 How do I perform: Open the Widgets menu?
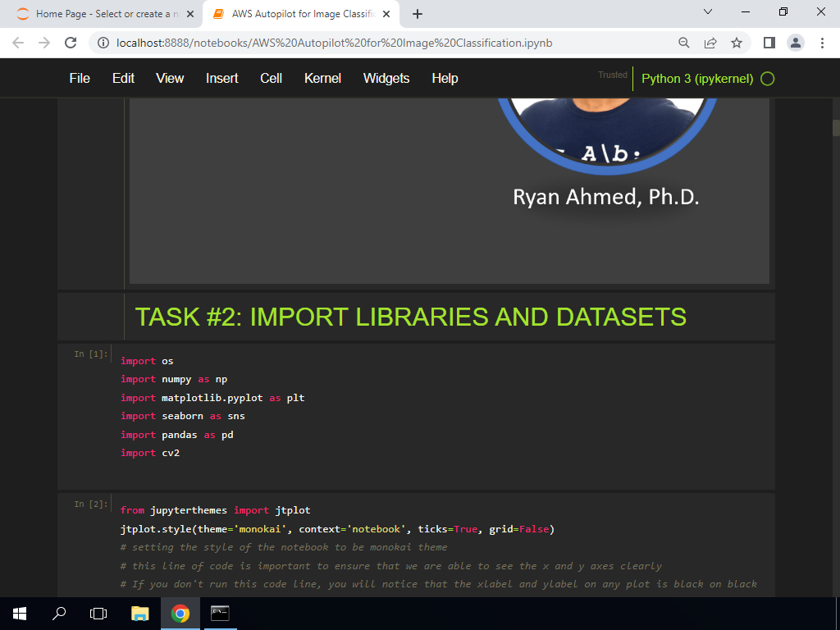[386, 78]
